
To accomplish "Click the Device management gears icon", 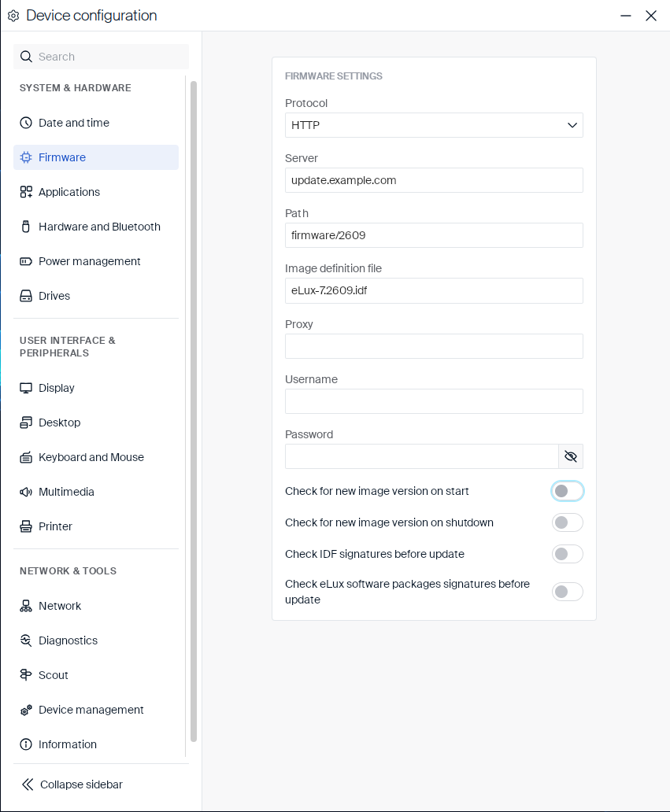I will [26, 710].
